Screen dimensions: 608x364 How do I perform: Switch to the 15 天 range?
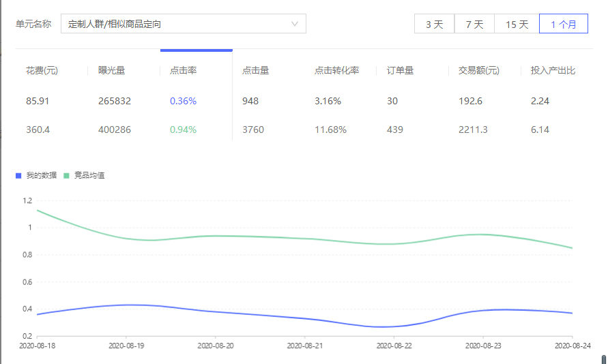click(x=517, y=24)
